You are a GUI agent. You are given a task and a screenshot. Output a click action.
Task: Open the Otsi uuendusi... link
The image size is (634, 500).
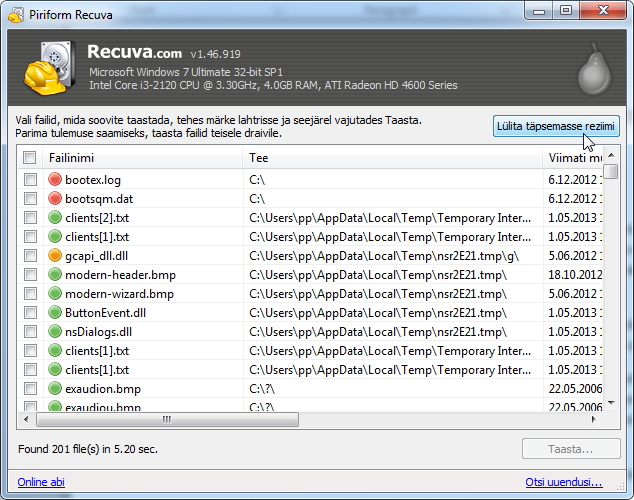coord(564,482)
